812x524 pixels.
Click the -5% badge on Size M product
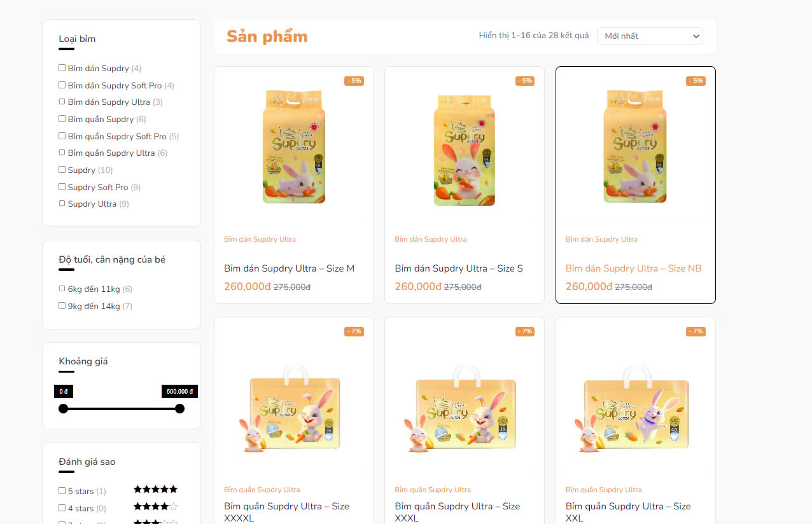(x=354, y=81)
